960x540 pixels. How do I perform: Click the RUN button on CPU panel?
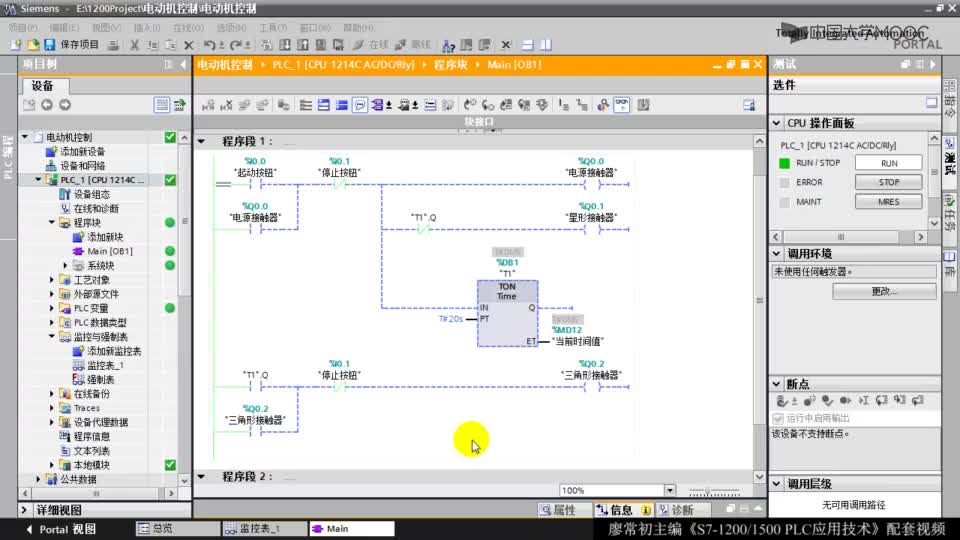(x=888, y=163)
